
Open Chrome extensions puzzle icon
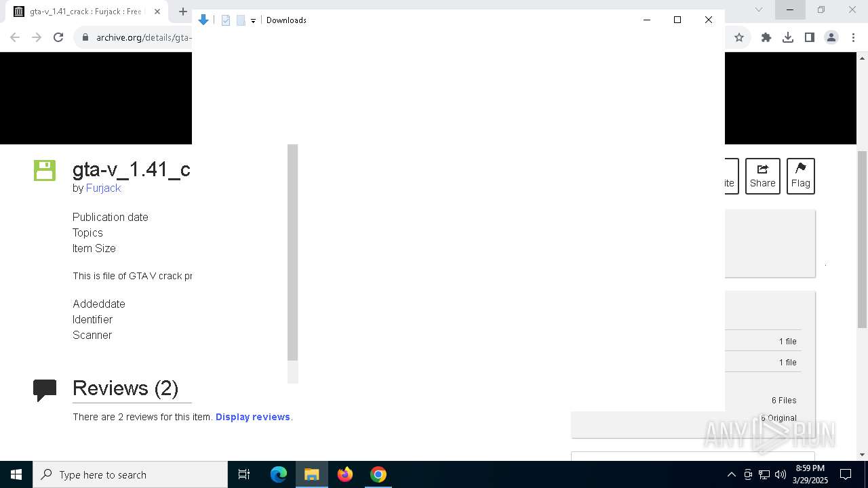coord(766,37)
